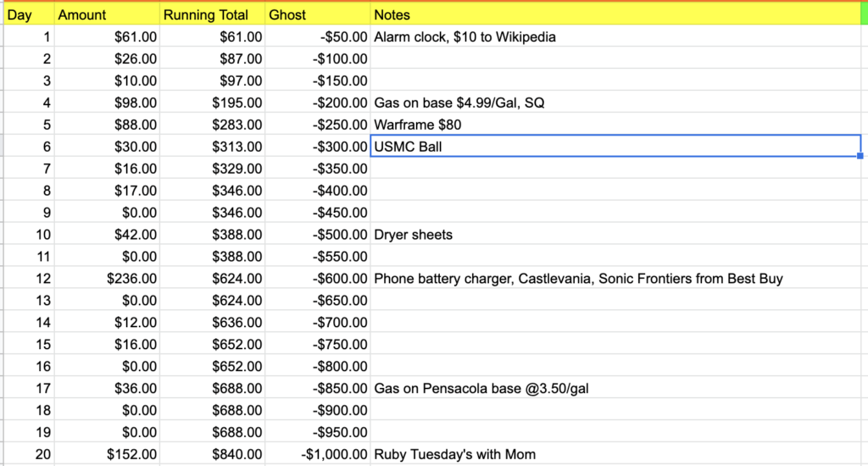Select the Running Total header cell

click(212, 15)
